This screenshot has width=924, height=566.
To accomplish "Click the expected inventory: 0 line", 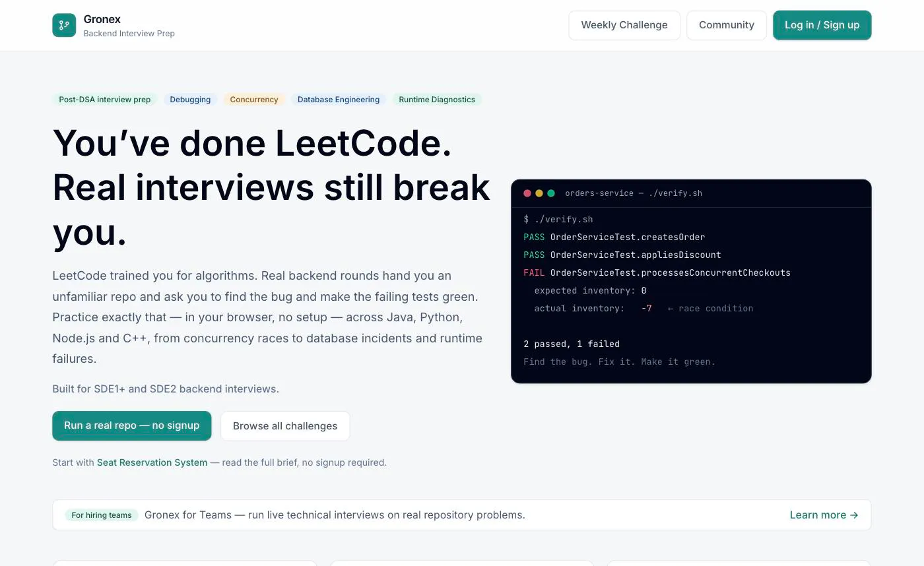I will pos(590,290).
